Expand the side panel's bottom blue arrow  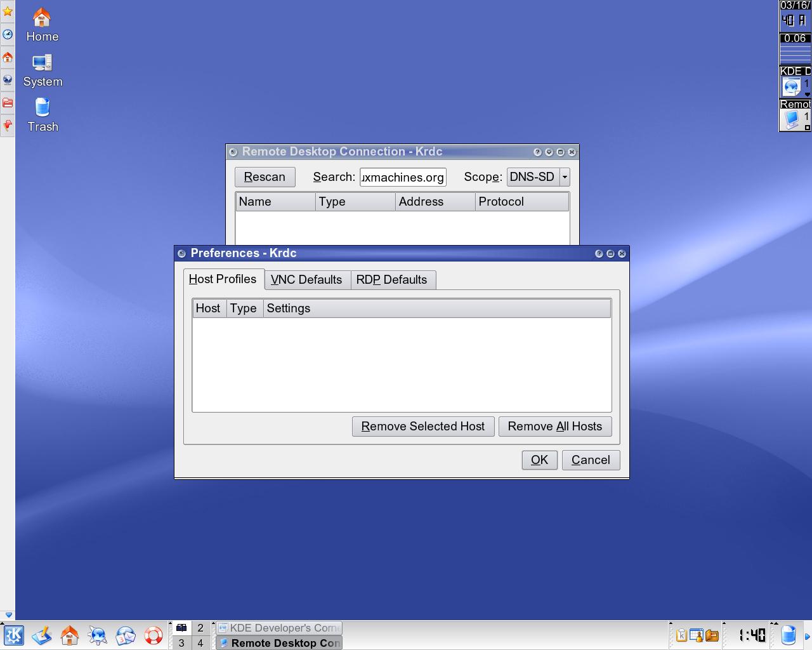pos(8,615)
